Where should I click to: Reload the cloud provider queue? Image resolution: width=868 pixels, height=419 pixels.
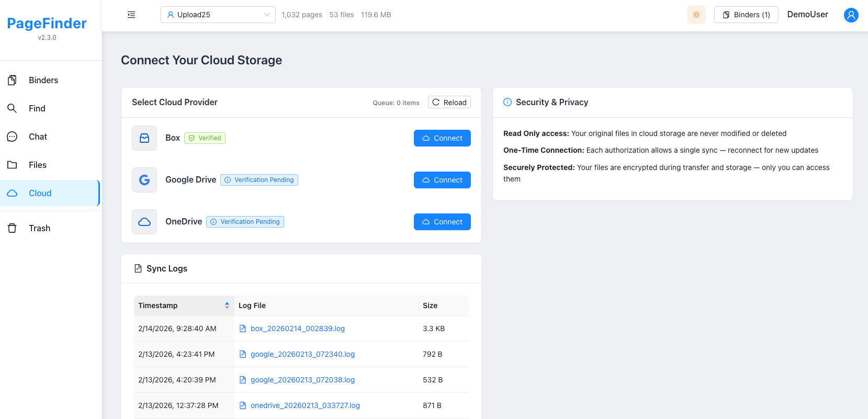(449, 102)
